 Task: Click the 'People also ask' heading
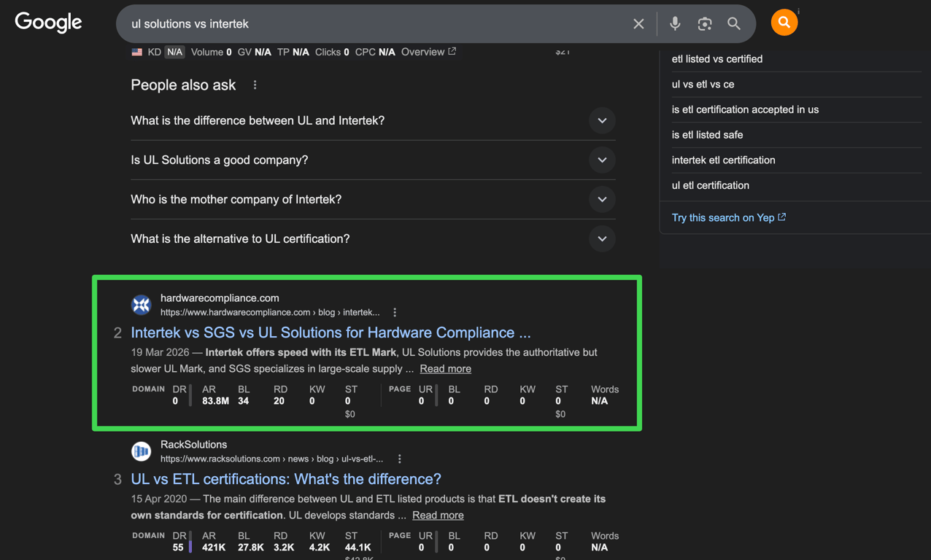pos(183,85)
